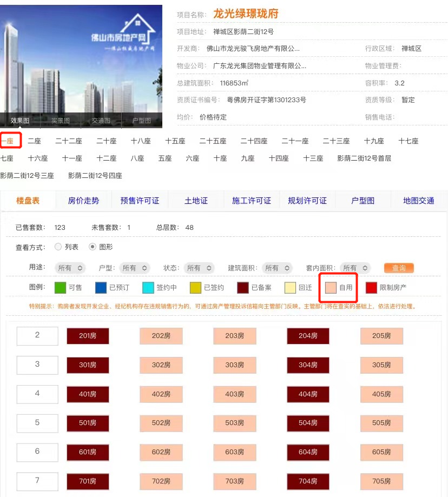The width and height of the screenshot is (448, 497).
Task: Click the yellow 已签约 legend swatch
Action: coord(195,288)
